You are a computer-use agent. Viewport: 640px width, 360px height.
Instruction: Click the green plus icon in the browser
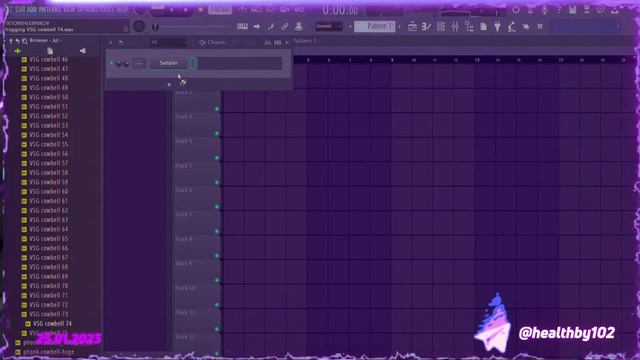(18, 51)
